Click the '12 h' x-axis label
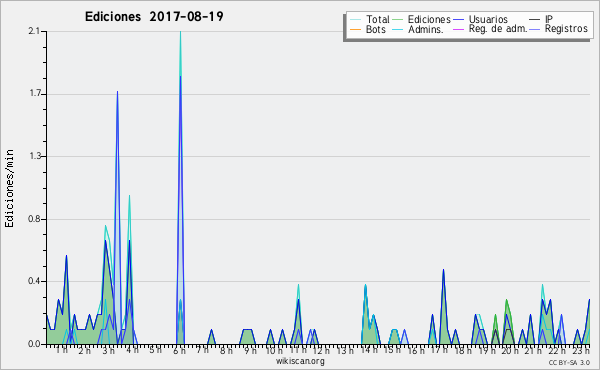Screen dimensions: 600x370 [321, 350]
